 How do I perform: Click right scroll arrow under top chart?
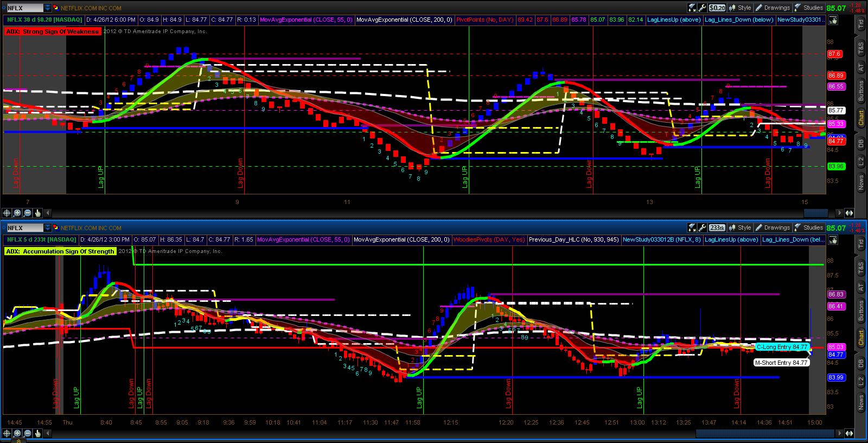pos(840,213)
